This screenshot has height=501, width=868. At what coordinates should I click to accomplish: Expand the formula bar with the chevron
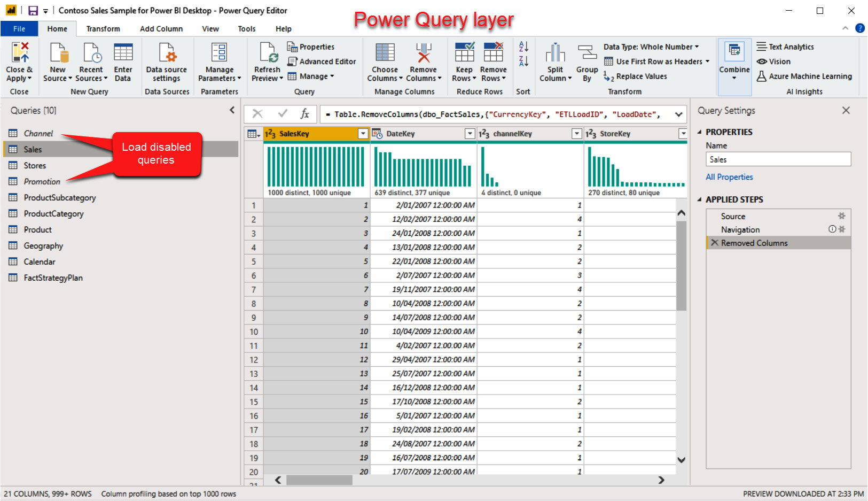[678, 114]
